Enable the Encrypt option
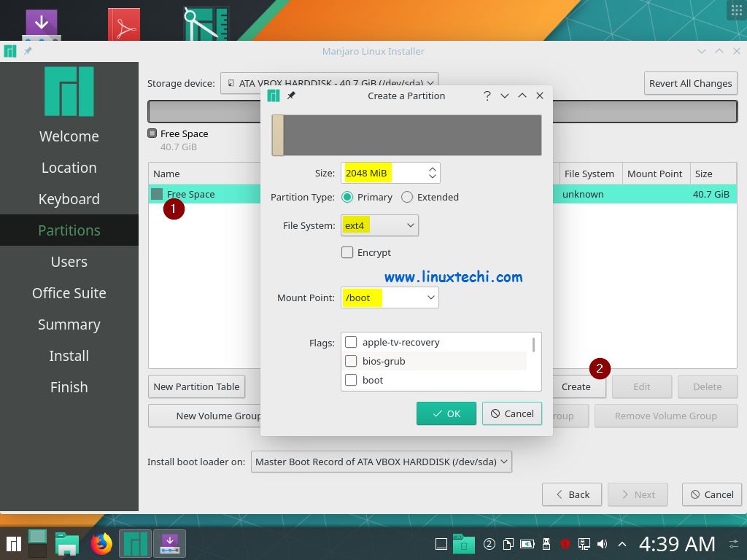 click(x=347, y=252)
